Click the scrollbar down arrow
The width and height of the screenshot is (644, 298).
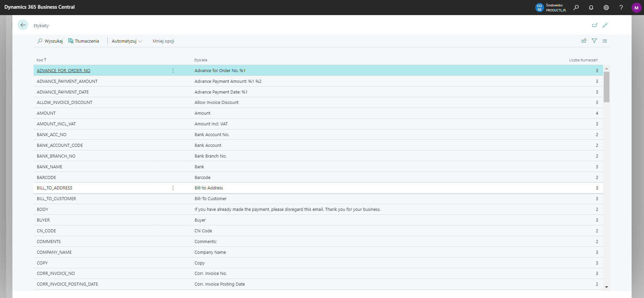tap(606, 287)
